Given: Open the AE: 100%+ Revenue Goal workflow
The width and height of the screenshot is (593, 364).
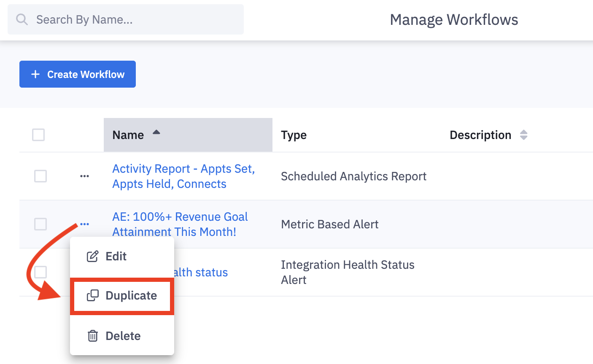Looking at the screenshot, I should (180, 224).
